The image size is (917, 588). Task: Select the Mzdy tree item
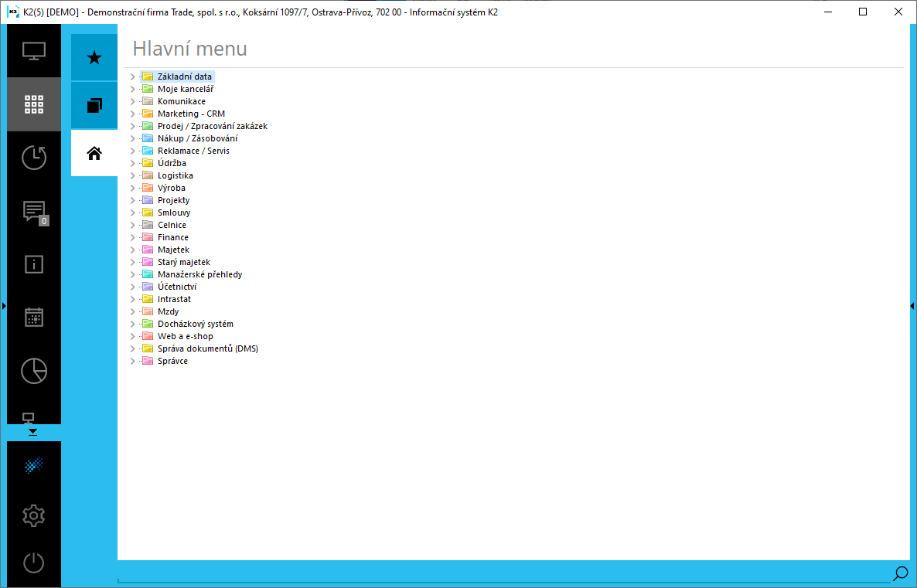click(168, 311)
